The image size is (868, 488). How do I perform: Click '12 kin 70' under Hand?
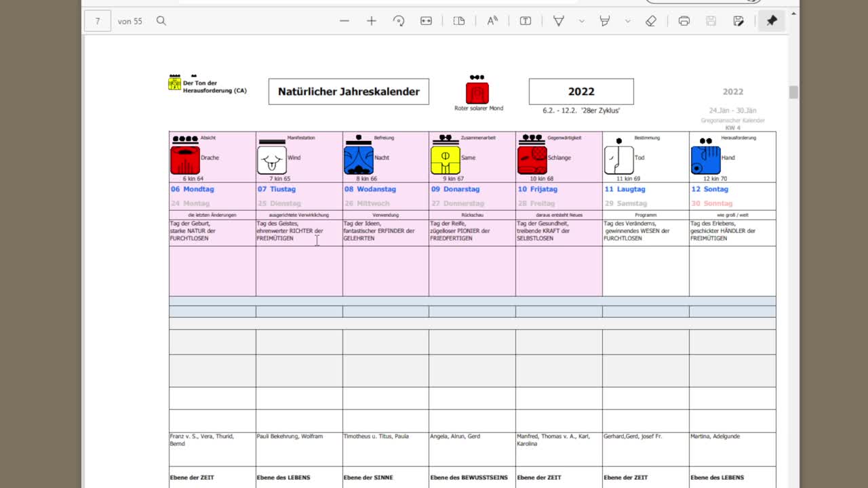pos(715,179)
